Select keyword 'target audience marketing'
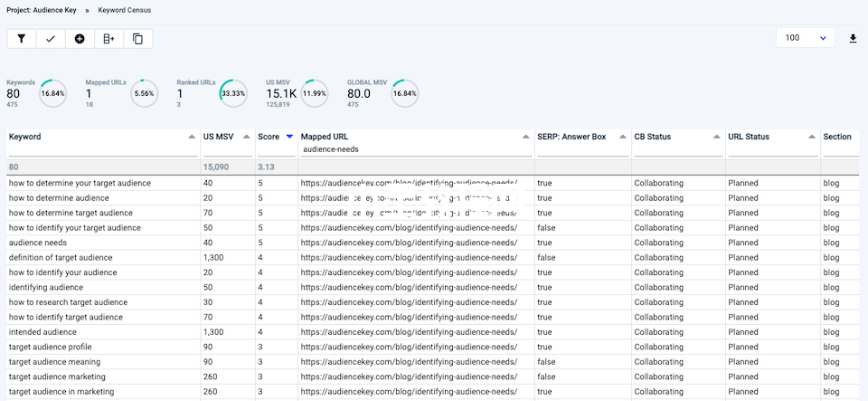 [57, 377]
